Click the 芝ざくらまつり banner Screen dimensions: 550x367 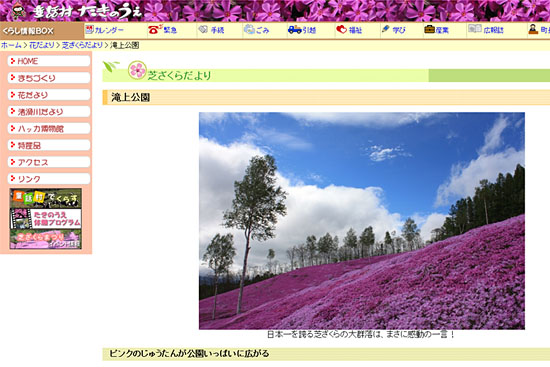(46, 239)
